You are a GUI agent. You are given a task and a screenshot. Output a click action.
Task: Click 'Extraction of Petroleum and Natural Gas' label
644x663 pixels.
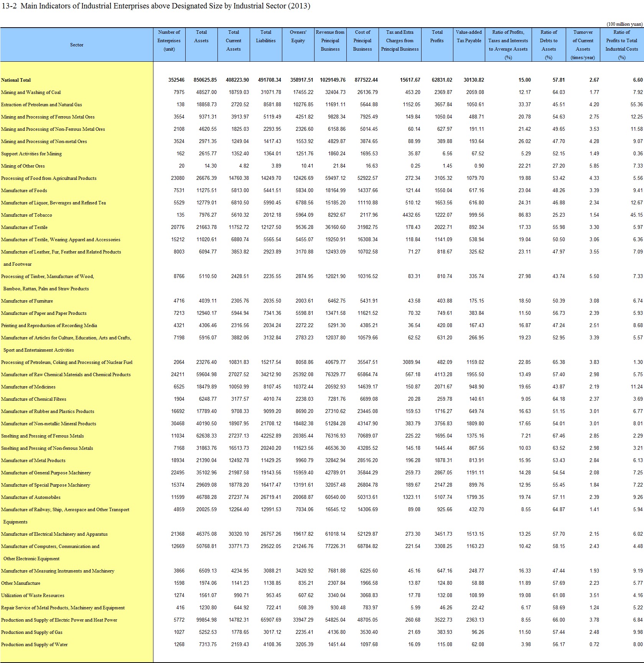pyautogui.click(x=41, y=105)
